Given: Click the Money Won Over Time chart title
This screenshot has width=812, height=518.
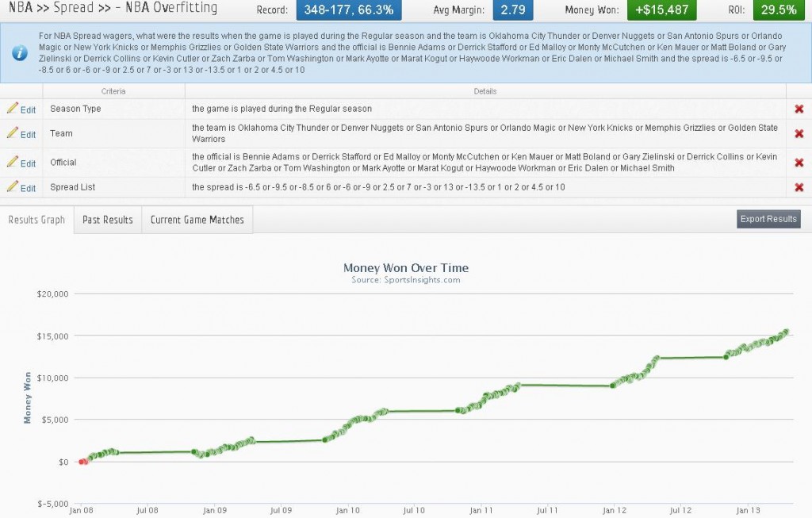Looking at the screenshot, I should click(x=406, y=268).
